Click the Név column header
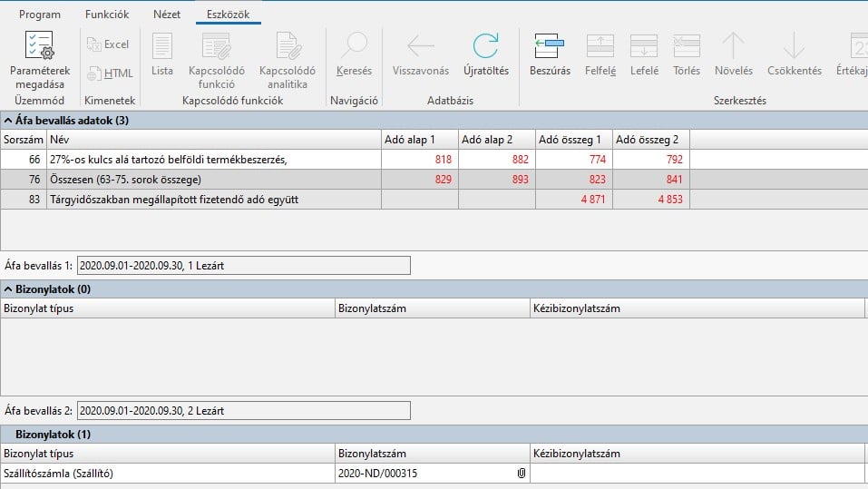 [213, 139]
